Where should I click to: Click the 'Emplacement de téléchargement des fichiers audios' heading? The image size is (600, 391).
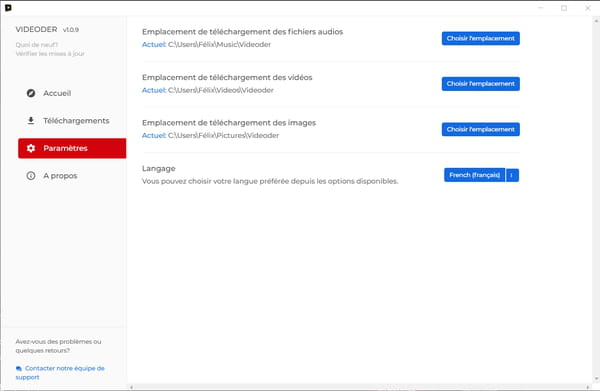(242, 32)
